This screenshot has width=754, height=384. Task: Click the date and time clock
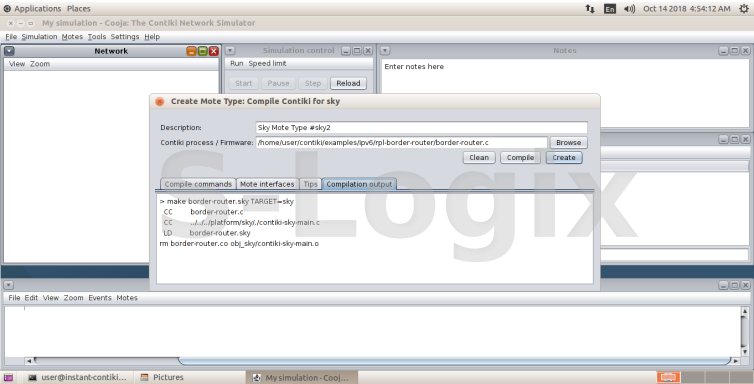tap(687, 9)
